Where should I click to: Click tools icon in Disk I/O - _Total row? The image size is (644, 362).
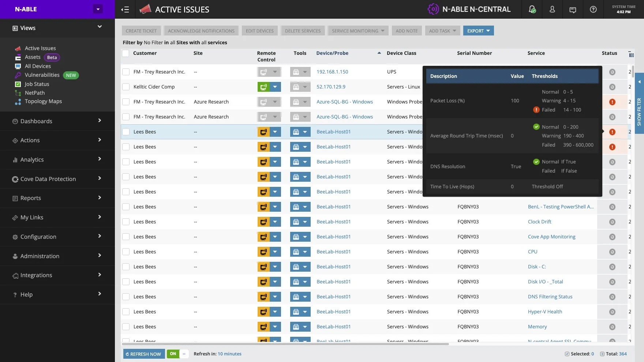296,282
